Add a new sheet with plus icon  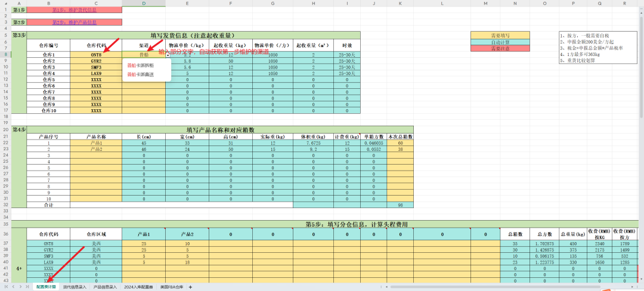tap(190, 286)
